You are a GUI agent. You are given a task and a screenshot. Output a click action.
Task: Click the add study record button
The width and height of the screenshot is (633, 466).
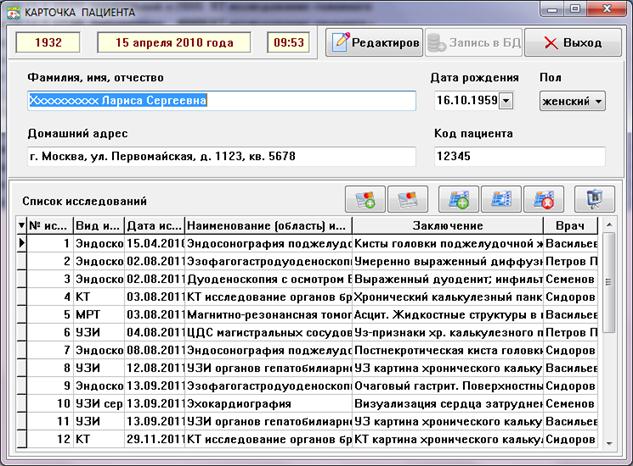(x=459, y=199)
